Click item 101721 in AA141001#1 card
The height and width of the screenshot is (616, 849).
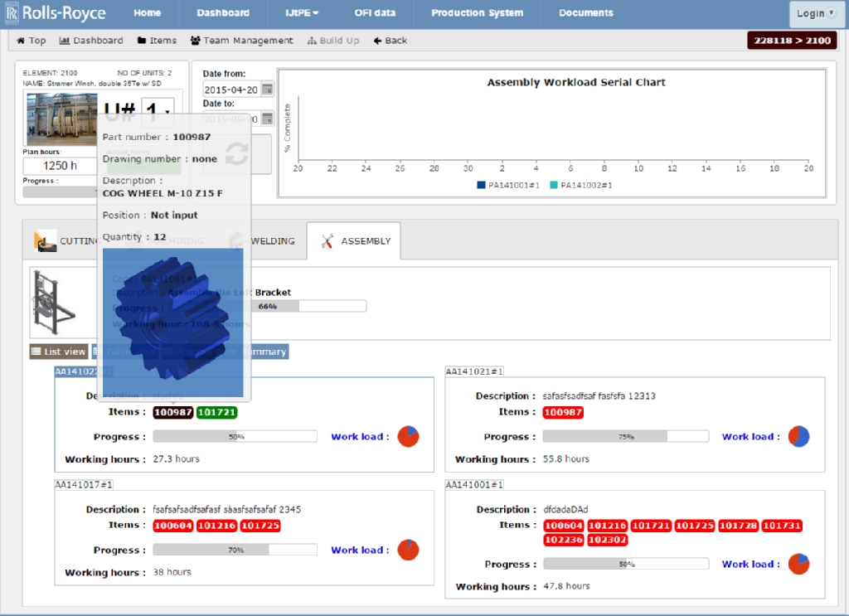[x=651, y=526]
